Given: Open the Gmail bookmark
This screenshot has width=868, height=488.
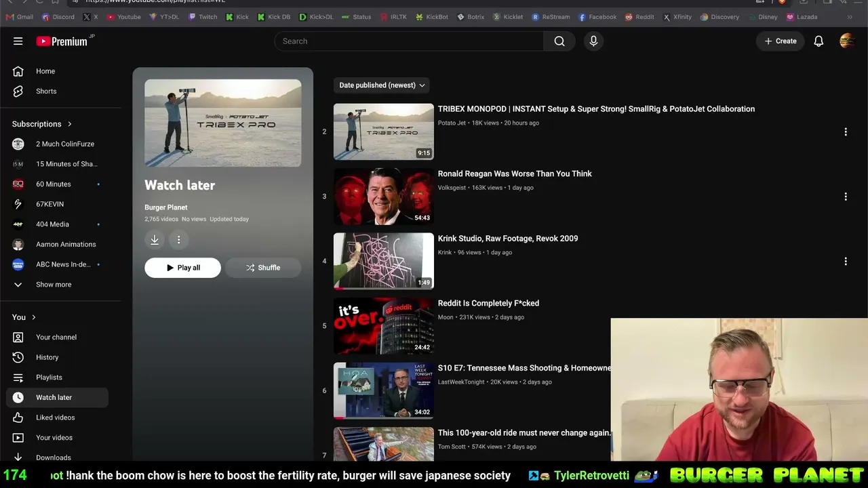Looking at the screenshot, I should click(20, 17).
